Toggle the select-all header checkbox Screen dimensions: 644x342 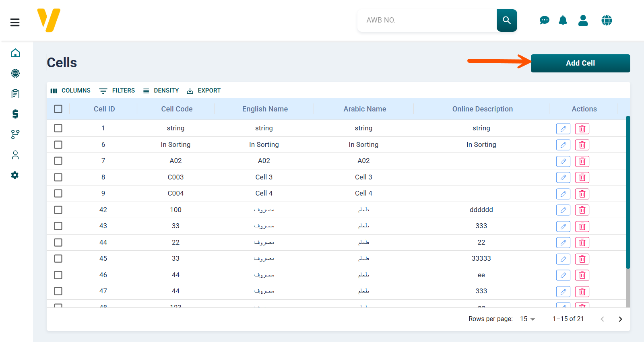58,109
